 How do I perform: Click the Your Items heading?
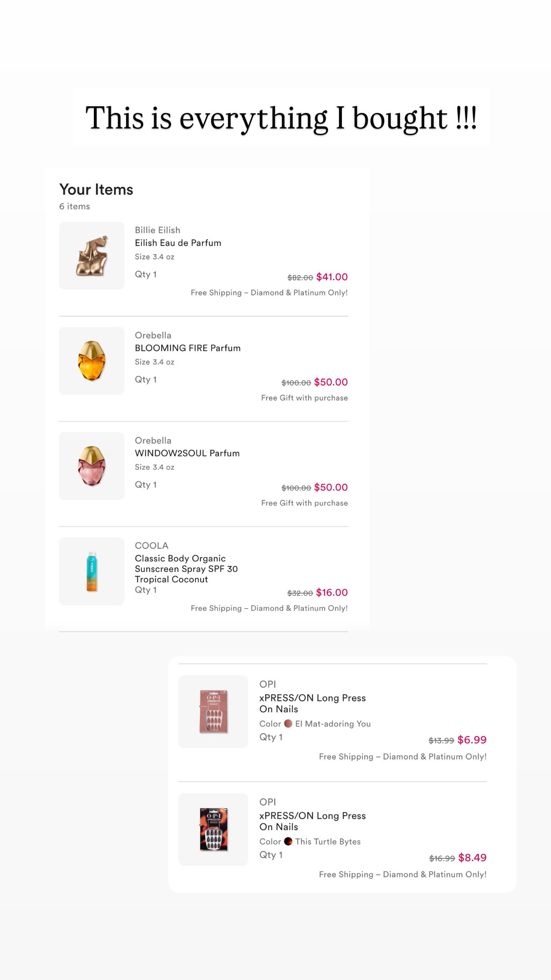click(96, 190)
